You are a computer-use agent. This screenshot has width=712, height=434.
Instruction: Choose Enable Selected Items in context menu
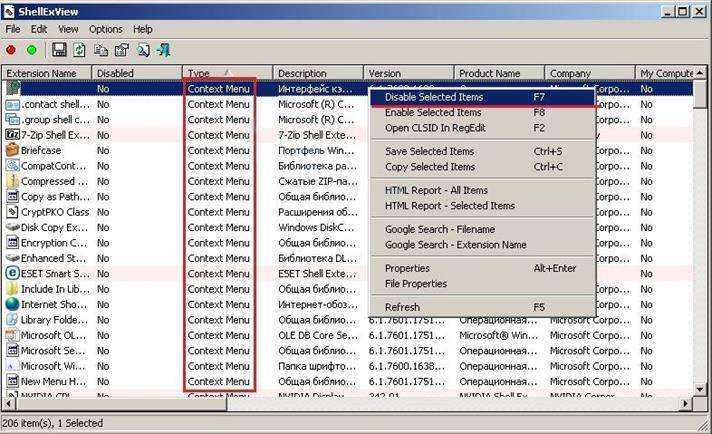483,113
